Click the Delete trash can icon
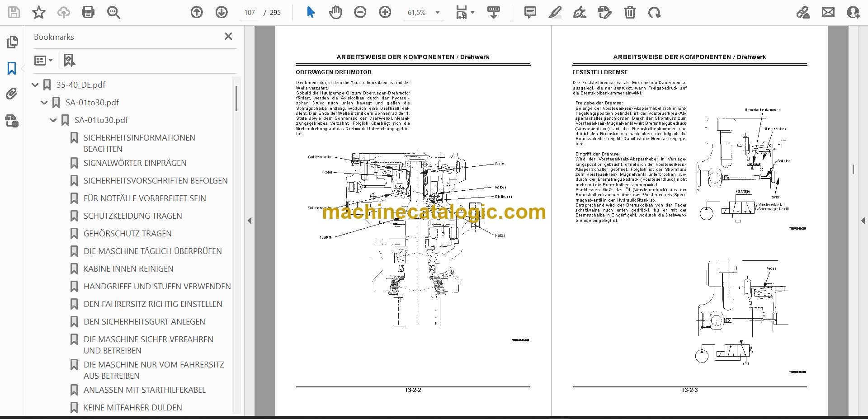Image resolution: width=868 pixels, height=419 pixels. coord(630,12)
